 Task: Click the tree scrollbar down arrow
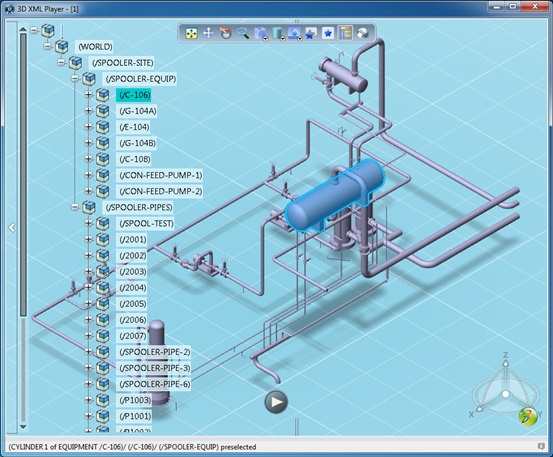click(x=23, y=427)
